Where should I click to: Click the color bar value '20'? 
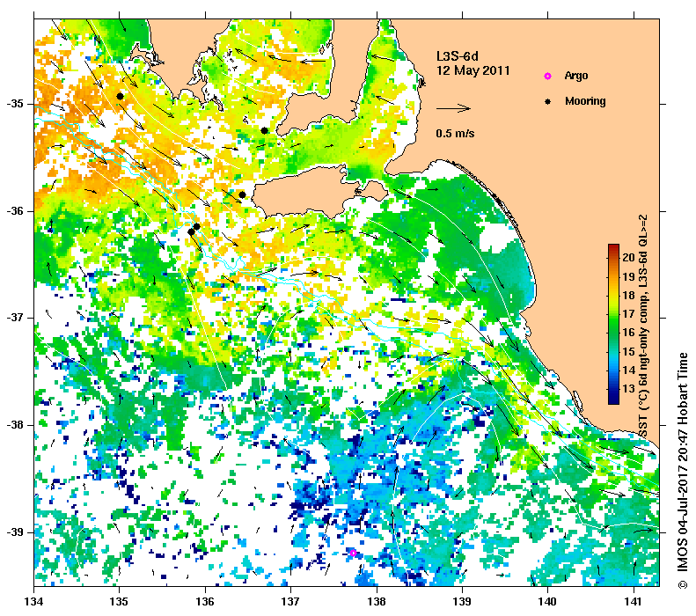point(628,257)
